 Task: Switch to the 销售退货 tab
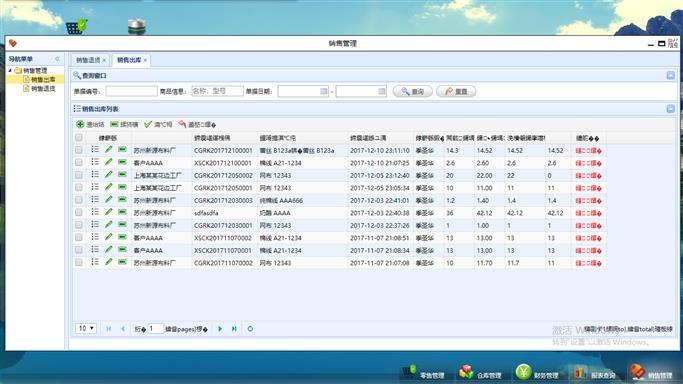88,60
